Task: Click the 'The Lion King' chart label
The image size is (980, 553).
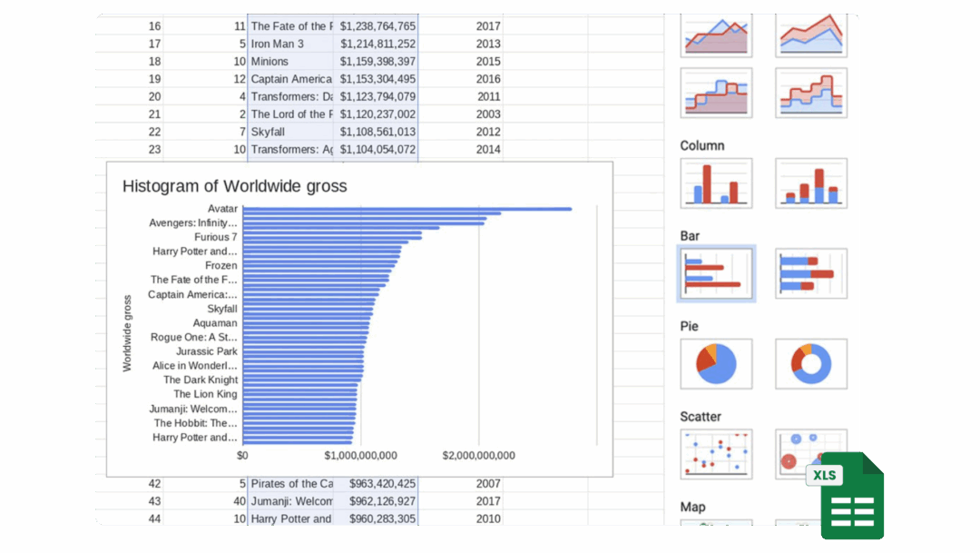Action: click(x=206, y=394)
